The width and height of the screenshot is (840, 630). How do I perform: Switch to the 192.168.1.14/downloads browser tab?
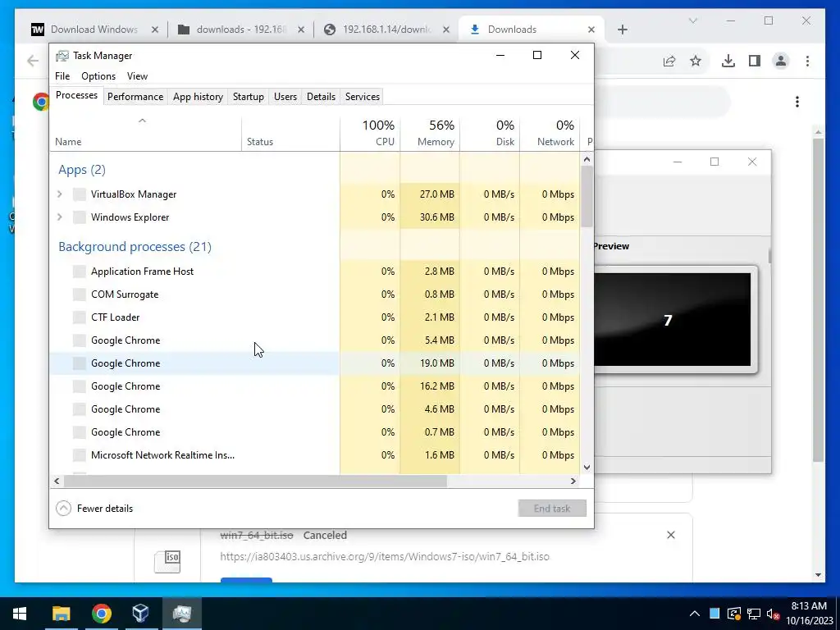(387, 30)
